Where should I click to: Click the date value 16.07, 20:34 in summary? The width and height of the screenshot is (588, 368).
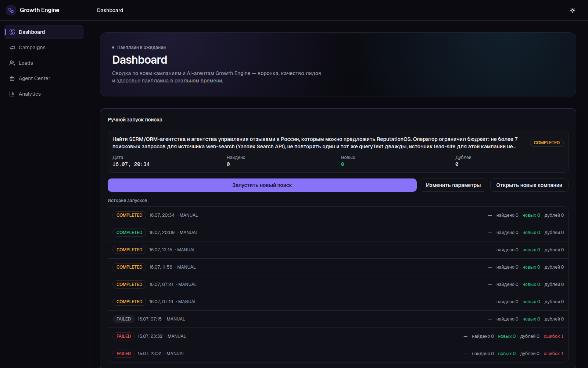[x=131, y=164]
